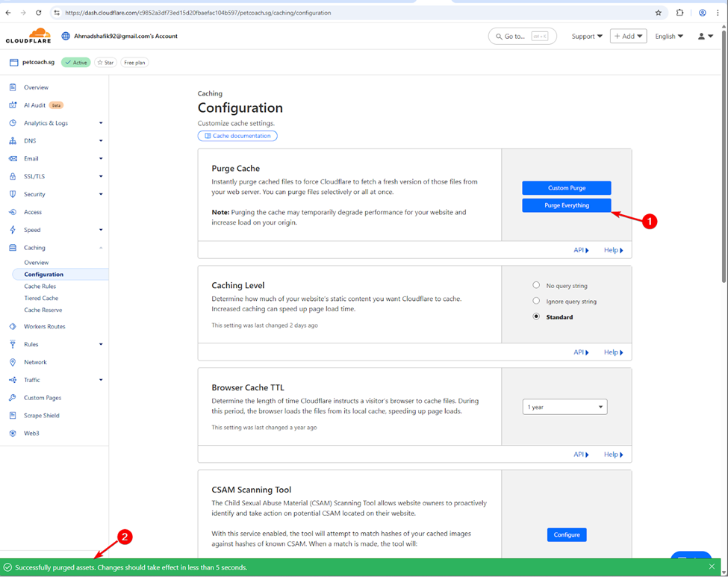Click the browser reload icon
The image size is (728, 577).
39,13
